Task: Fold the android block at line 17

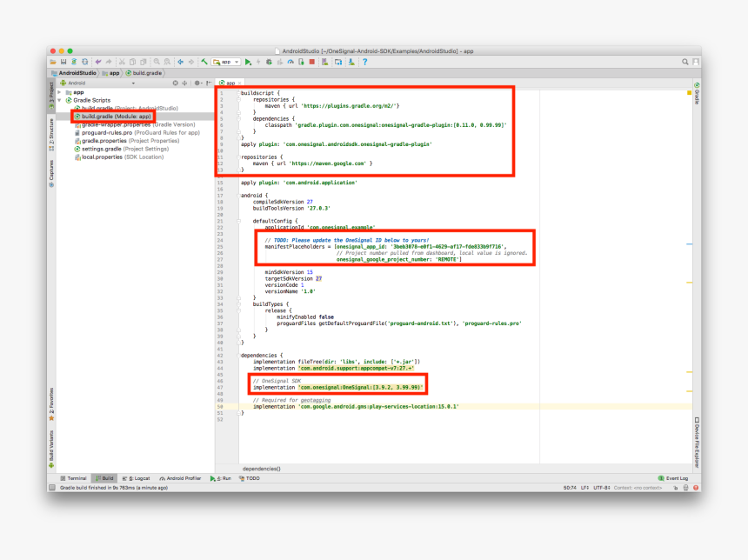Action: click(x=238, y=195)
